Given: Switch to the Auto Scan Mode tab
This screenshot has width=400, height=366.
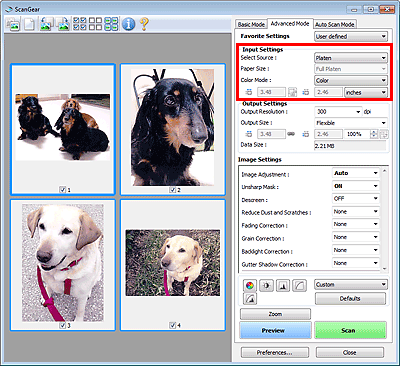Looking at the screenshot, I should 335,24.
